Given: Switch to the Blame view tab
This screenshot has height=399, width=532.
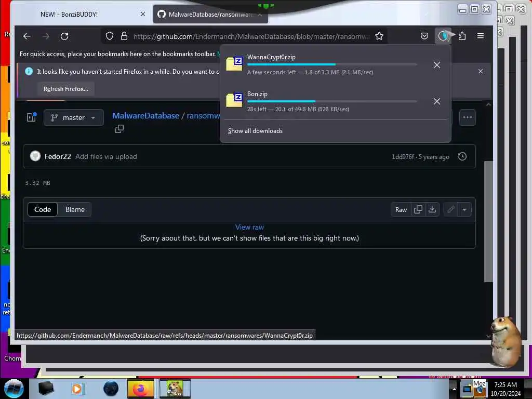Looking at the screenshot, I should (75, 210).
